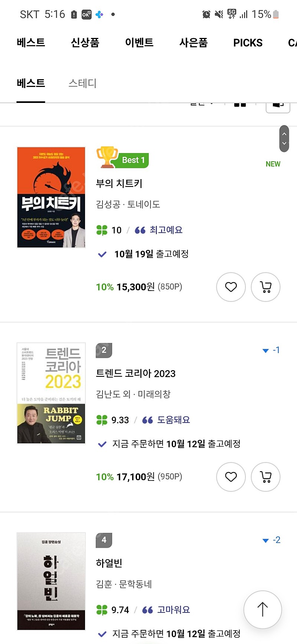Viewport: 297px width, 644px height.
Task: Add 부의 치트키 to cart
Action: pos(265,287)
